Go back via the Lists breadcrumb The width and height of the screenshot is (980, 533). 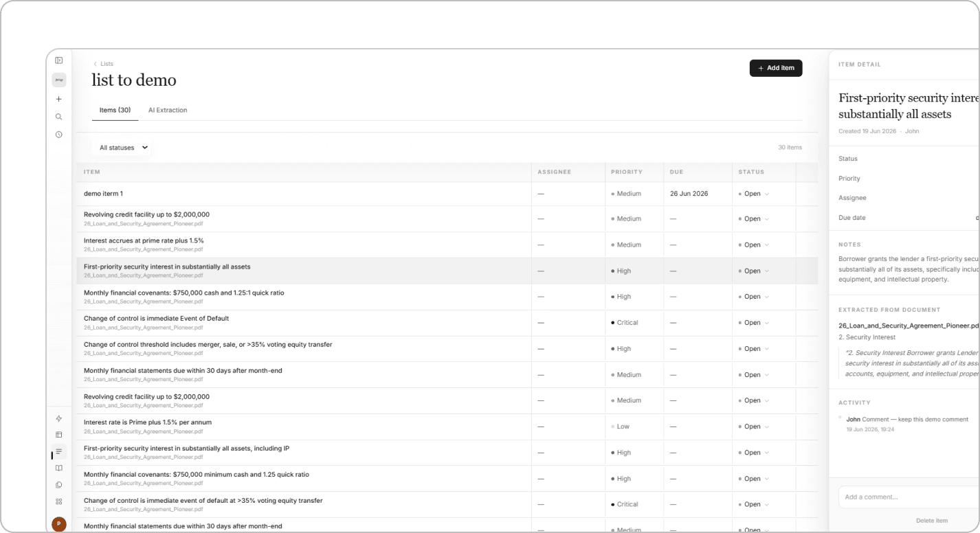103,64
